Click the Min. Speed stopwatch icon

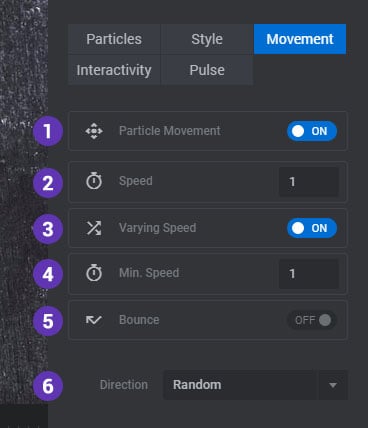click(94, 273)
